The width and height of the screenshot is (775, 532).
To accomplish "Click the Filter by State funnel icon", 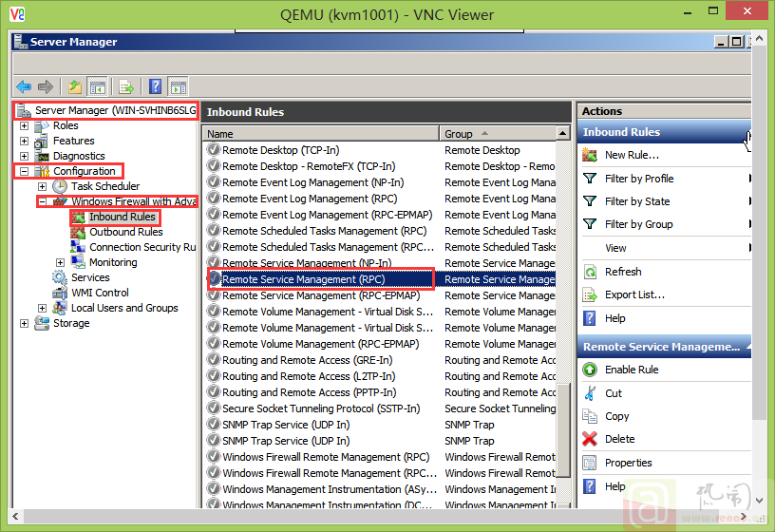I will 589,200.
